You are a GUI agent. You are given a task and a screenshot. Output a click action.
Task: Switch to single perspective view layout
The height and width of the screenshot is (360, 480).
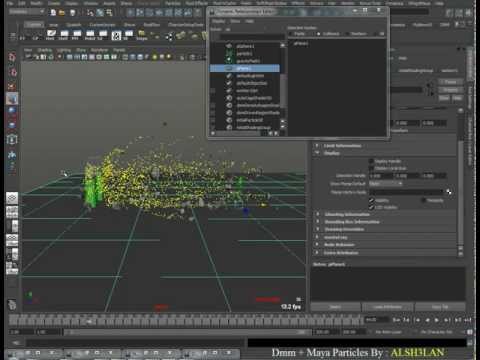(x=12, y=198)
